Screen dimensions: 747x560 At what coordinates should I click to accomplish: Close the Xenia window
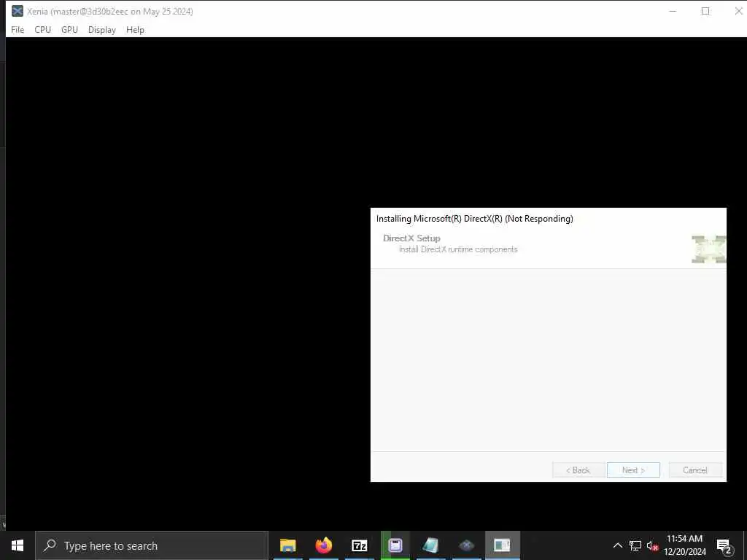738,11
